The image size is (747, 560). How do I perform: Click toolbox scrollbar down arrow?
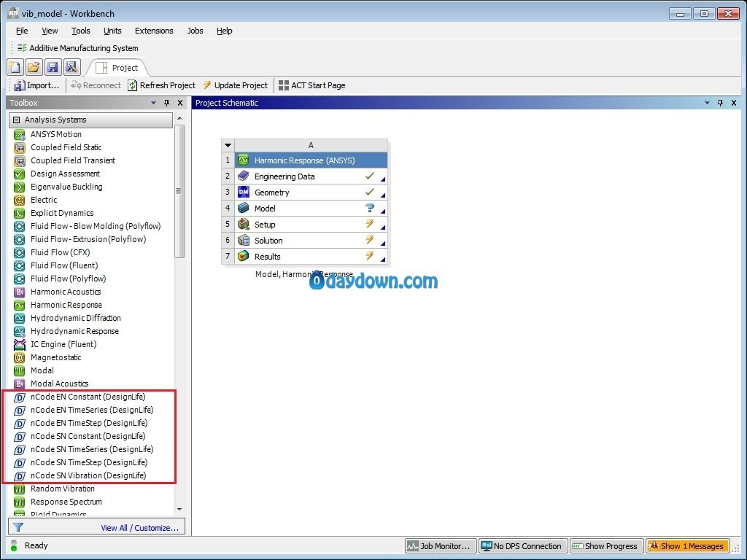[179, 510]
